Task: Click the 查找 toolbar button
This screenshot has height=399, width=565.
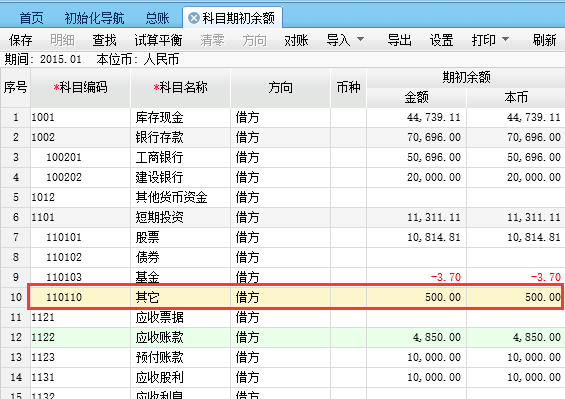Action: click(104, 40)
